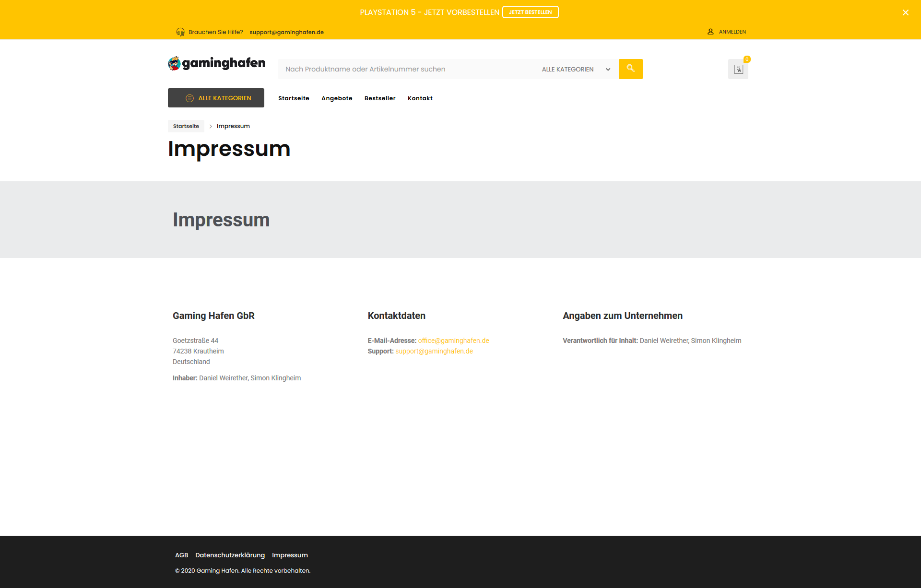Click the copyright 2020 Gaming Hafen text
The height and width of the screenshot is (588, 921).
pos(243,571)
